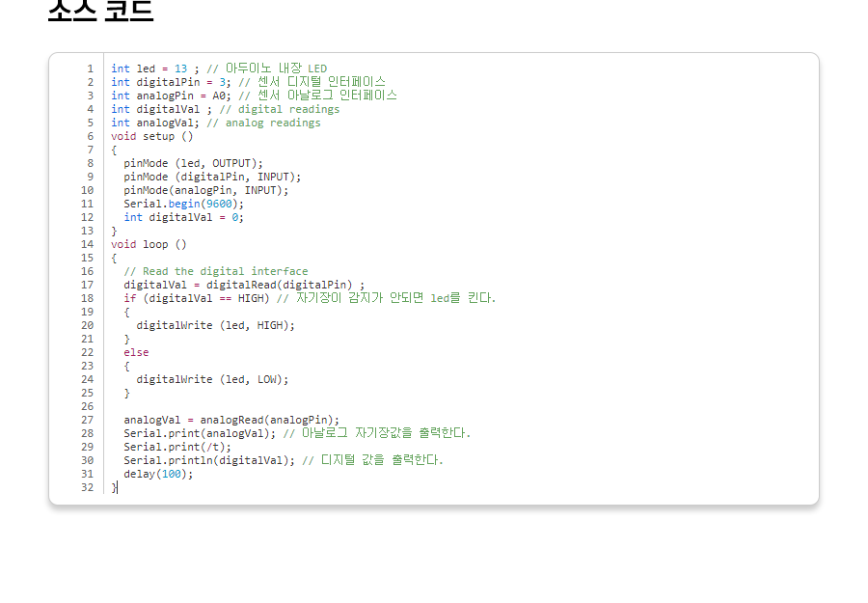The image size is (868, 603).
Task: Click 'analogRead(analogPin);' line
Action: pyautogui.click(x=231, y=420)
